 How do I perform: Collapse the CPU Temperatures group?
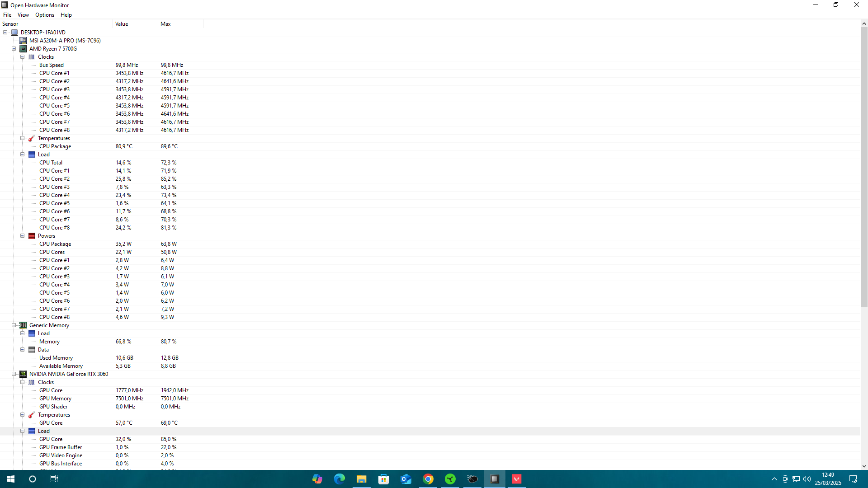[23, 138]
